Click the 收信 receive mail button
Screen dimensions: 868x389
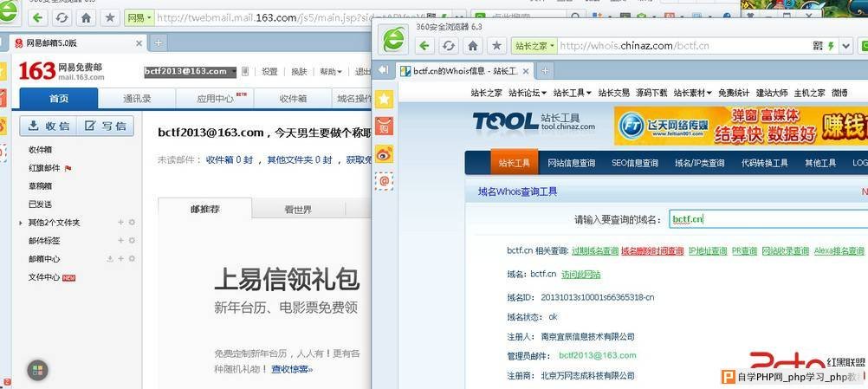pyautogui.click(x=49, y=126)
